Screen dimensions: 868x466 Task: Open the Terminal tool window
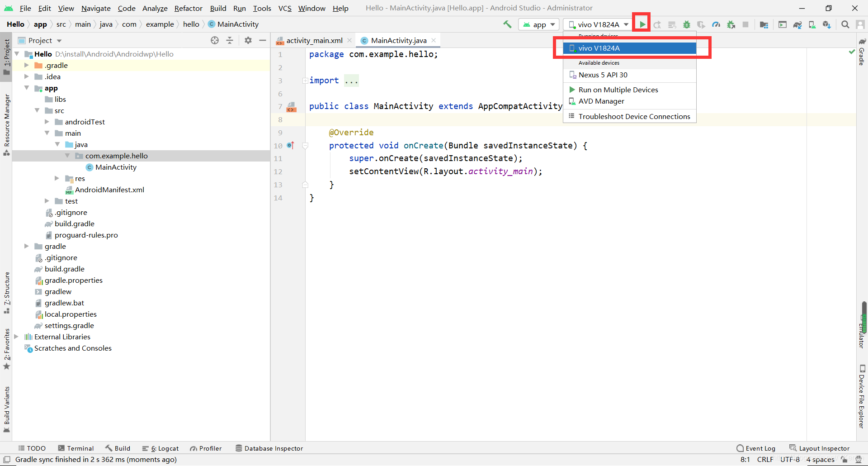click(76, 448)
